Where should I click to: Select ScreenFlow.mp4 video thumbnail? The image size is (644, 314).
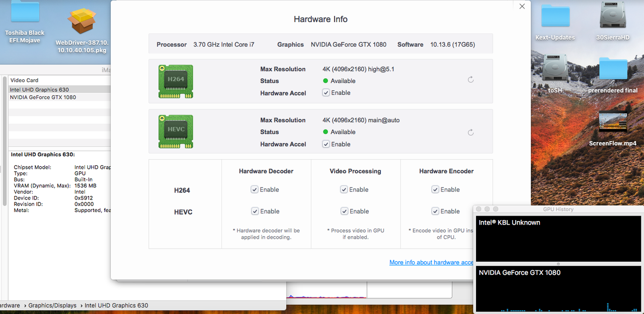[x=613, y=123]
